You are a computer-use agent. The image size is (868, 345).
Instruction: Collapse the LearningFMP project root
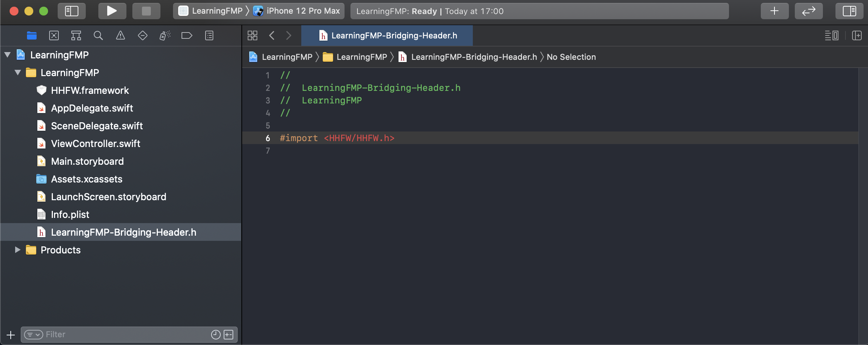7,55
